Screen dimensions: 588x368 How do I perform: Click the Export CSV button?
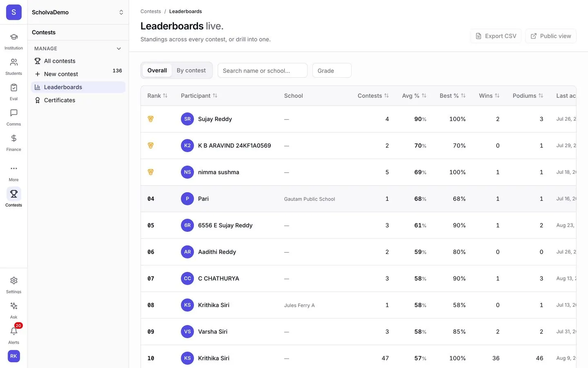click(x=496, y=36)
